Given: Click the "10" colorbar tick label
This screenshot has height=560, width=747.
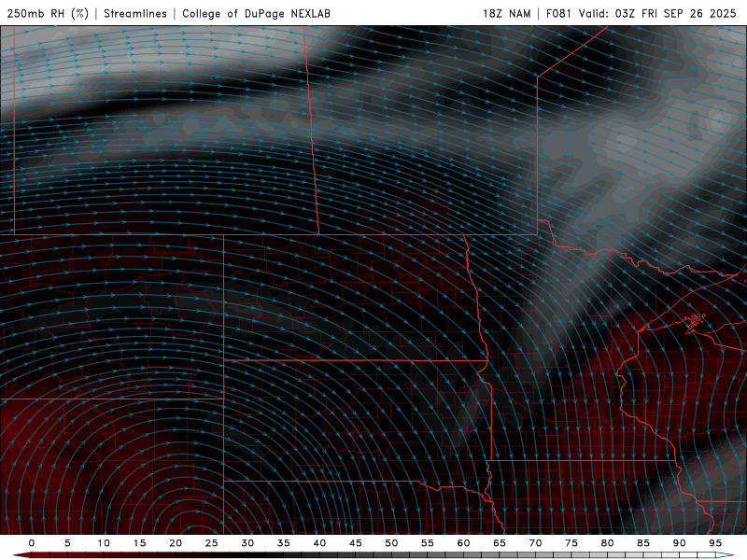Looking at the screenshot, I should (104, 543).
